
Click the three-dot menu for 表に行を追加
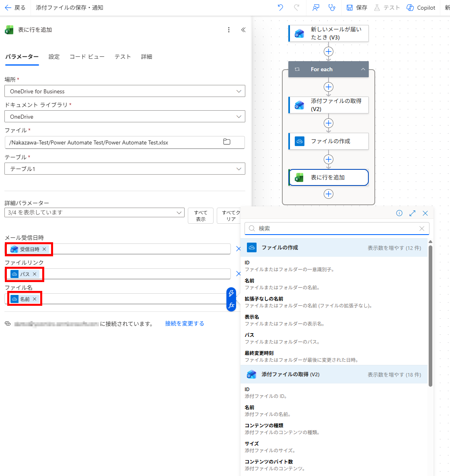coord(229,30)
